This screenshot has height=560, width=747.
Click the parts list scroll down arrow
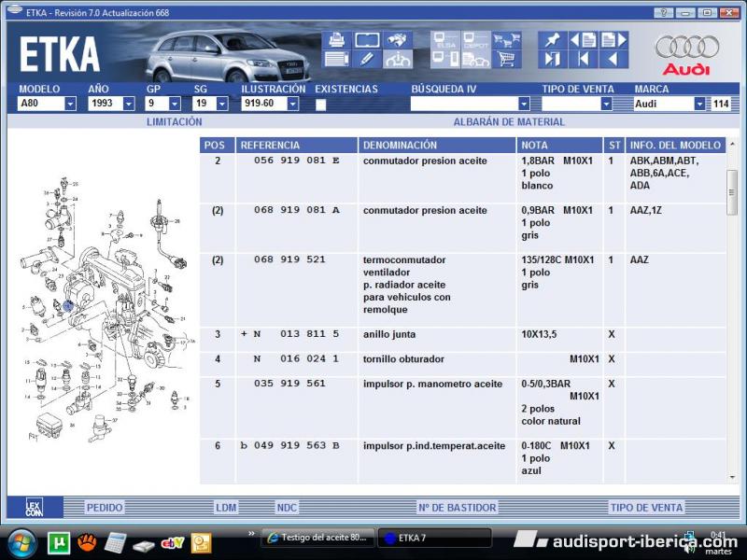(732, 477)
